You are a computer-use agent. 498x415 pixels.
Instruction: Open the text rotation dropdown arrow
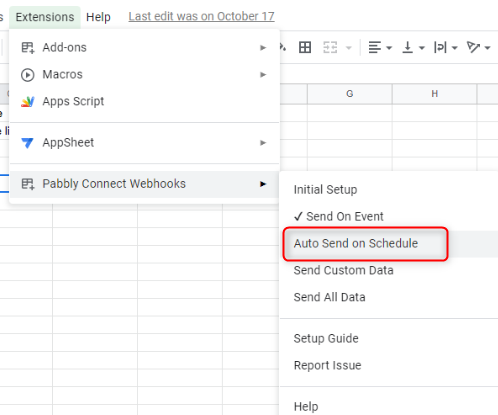487,48
